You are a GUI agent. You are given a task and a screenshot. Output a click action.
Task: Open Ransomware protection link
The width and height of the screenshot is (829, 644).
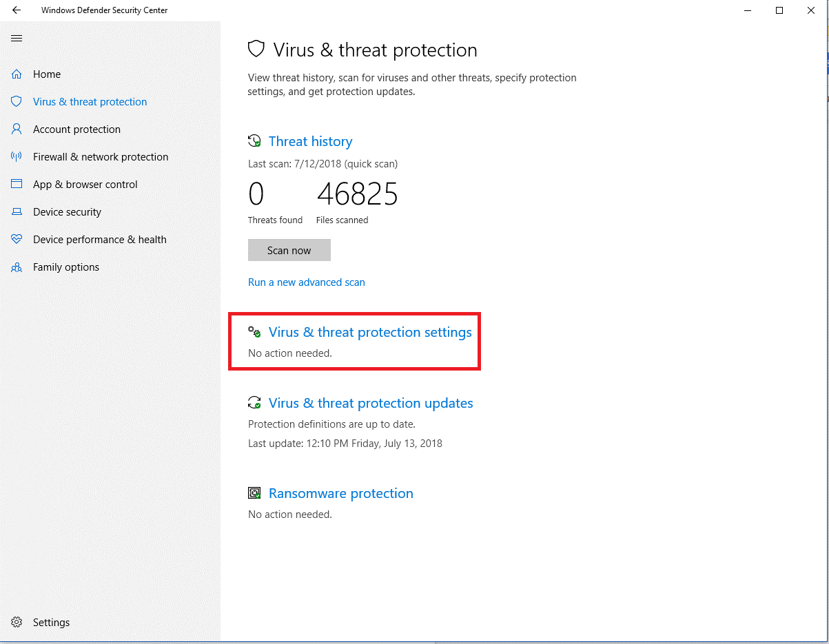tap(341, 493)
